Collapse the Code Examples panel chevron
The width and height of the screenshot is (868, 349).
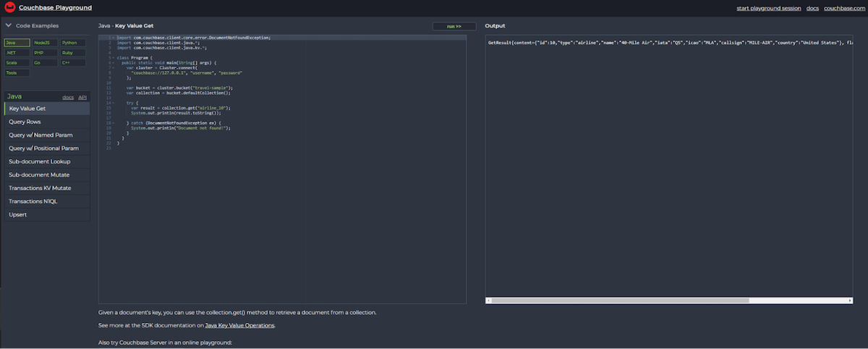point(8,25)
